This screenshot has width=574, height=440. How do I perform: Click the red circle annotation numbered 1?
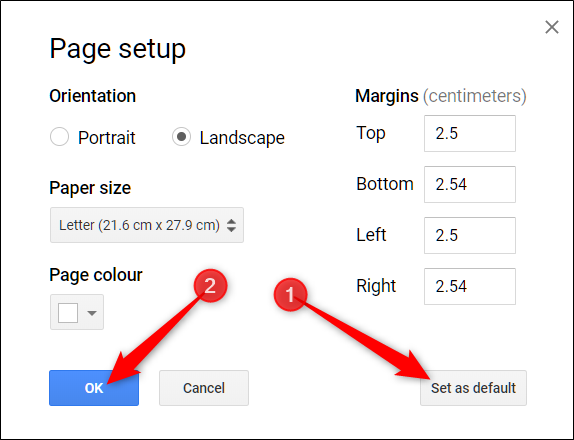(290, 295)
